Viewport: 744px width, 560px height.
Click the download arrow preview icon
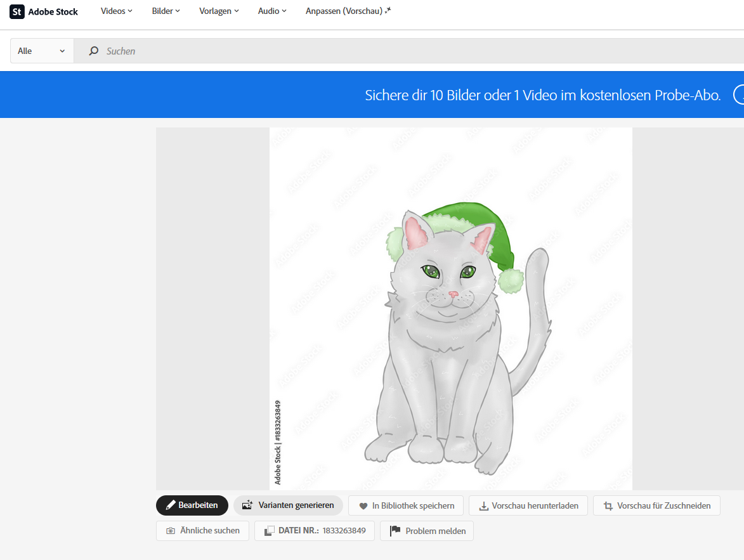click(x=483, y=506)
